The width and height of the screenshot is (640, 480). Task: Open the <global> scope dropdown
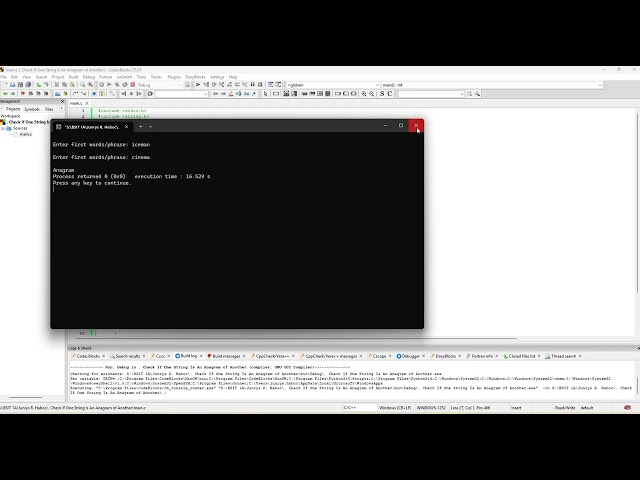tap(333, 85)
